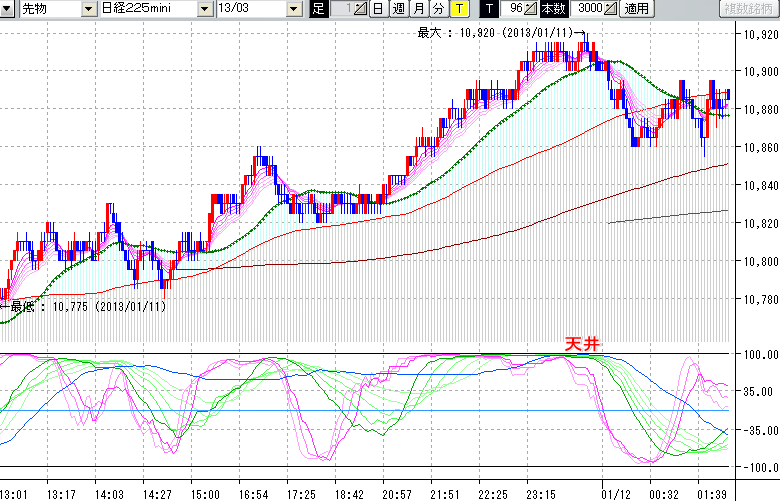Click the 最大 10,920 high price label
Viewport: 780px width, 501px height.
(x=495, y=32)
